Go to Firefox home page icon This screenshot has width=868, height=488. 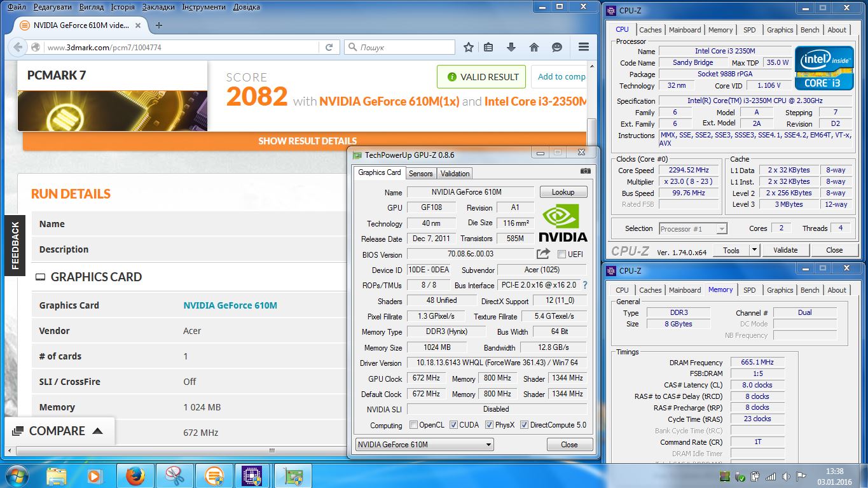pyautogui.click(x=534, y=47)
